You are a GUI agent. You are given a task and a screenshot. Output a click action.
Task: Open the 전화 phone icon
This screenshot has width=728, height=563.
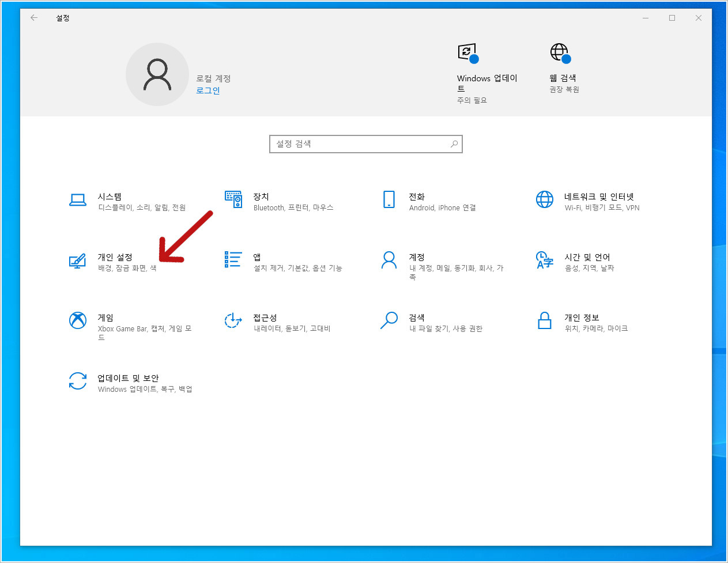tap(389, 199)
